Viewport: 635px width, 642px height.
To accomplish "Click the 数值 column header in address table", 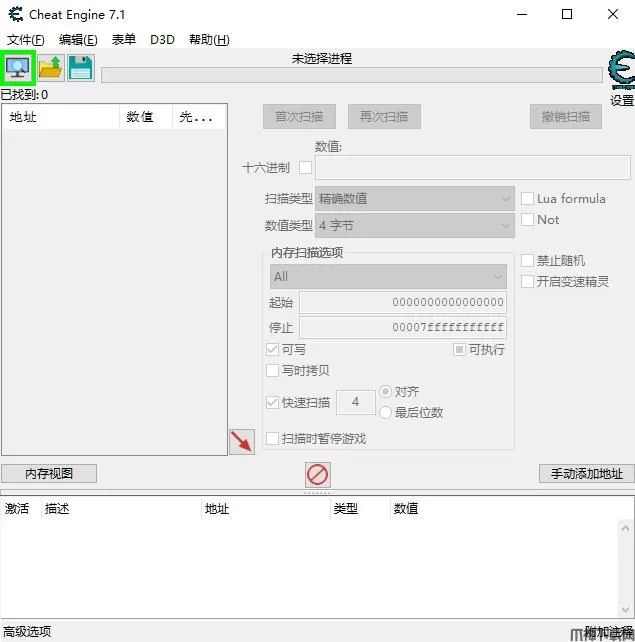I will (x=406, y=509).
